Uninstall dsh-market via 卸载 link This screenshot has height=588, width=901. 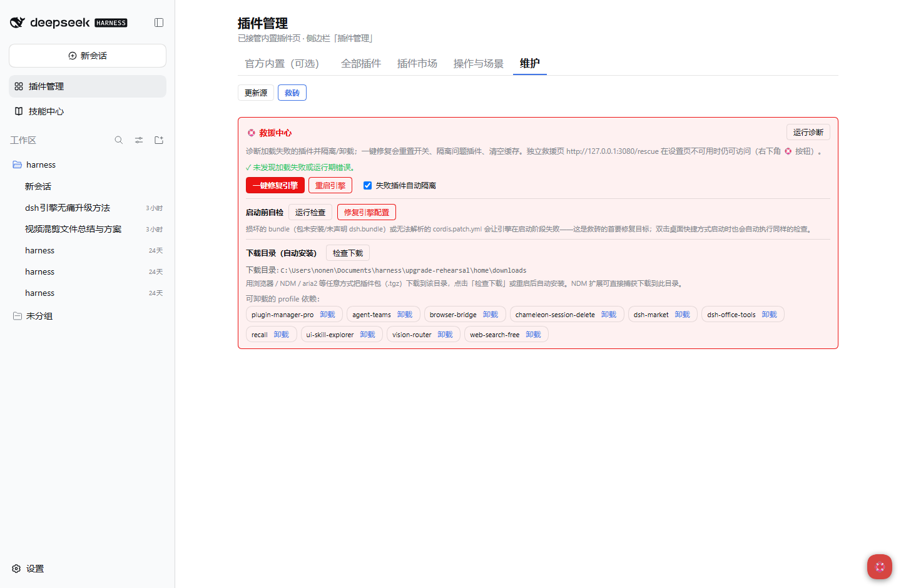tap(683, 315)
